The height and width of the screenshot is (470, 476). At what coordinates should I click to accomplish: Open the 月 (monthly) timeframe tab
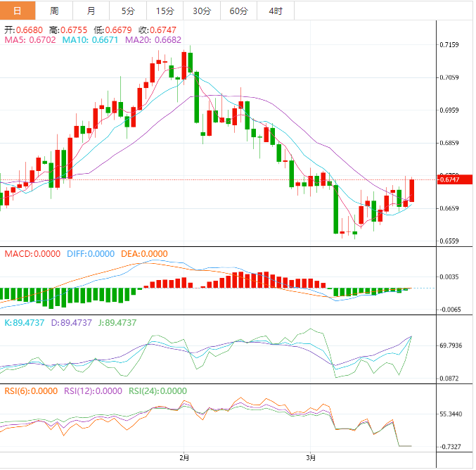[91, 11]
